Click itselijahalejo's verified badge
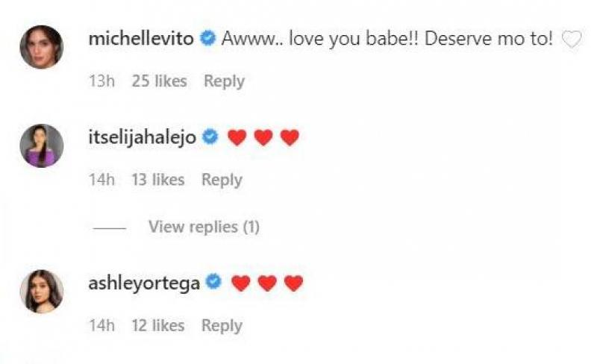Viewport: 597px width, 364px height. point(210,137)
